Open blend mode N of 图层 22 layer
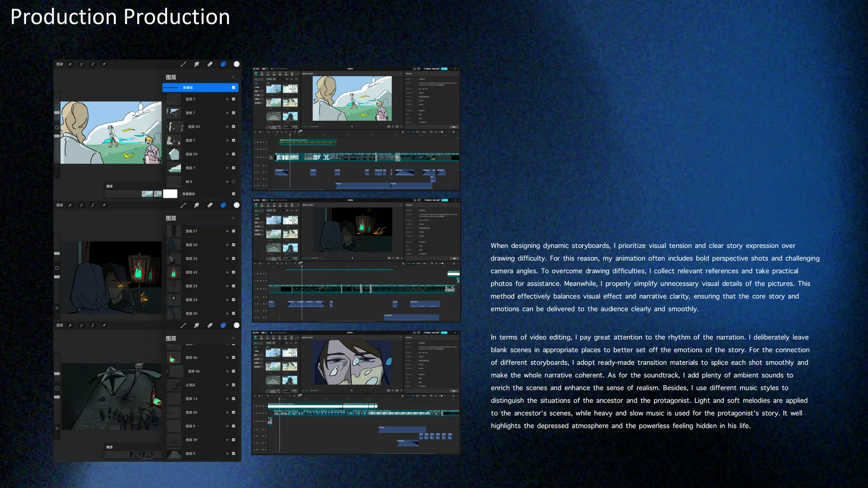Image resolution: width=868 pixels, height=488 pixels. point(227,258)
